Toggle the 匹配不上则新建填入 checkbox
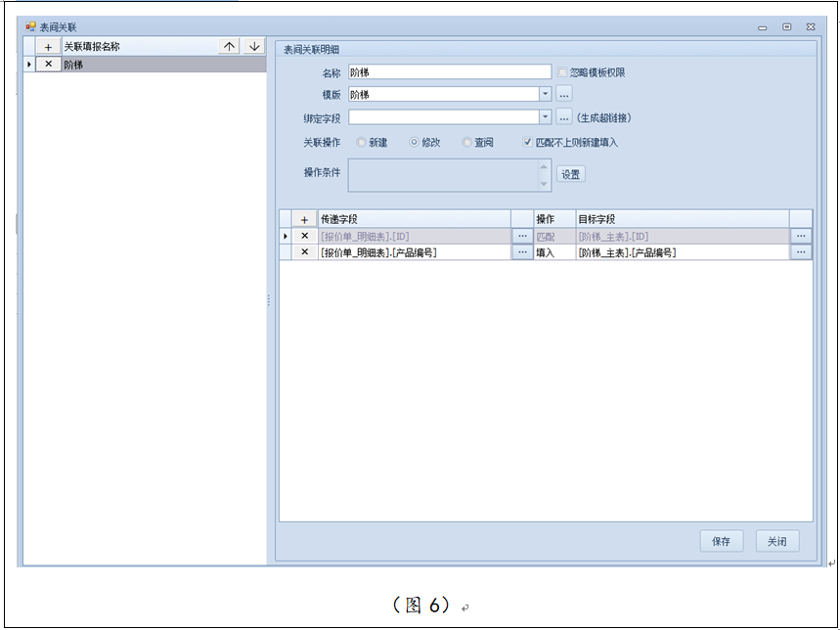 pyautogui.click(x=528, y=142)
